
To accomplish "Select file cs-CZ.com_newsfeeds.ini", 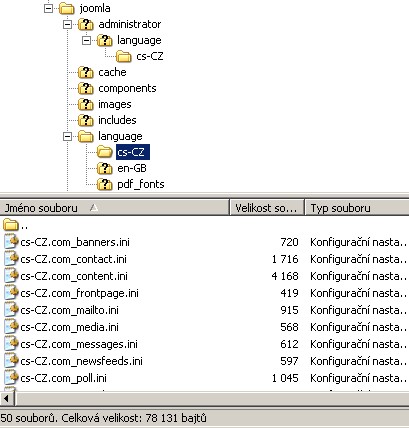I will point(81,361).
